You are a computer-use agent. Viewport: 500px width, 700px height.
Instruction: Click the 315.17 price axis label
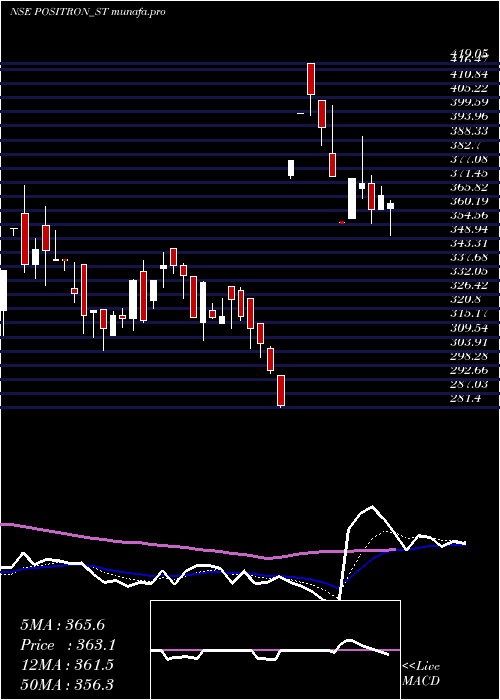(x=469, y=314)
